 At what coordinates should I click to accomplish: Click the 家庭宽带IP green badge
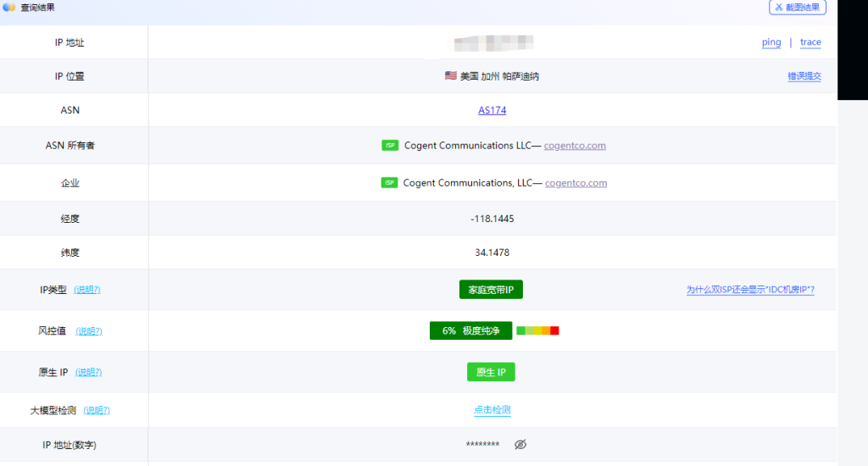[x=491, y=290]
